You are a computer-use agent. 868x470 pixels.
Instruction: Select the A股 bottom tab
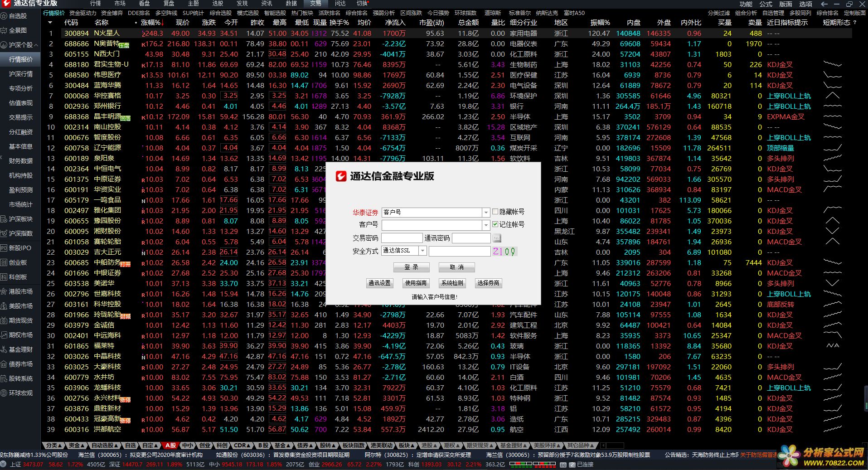[170, 446]
